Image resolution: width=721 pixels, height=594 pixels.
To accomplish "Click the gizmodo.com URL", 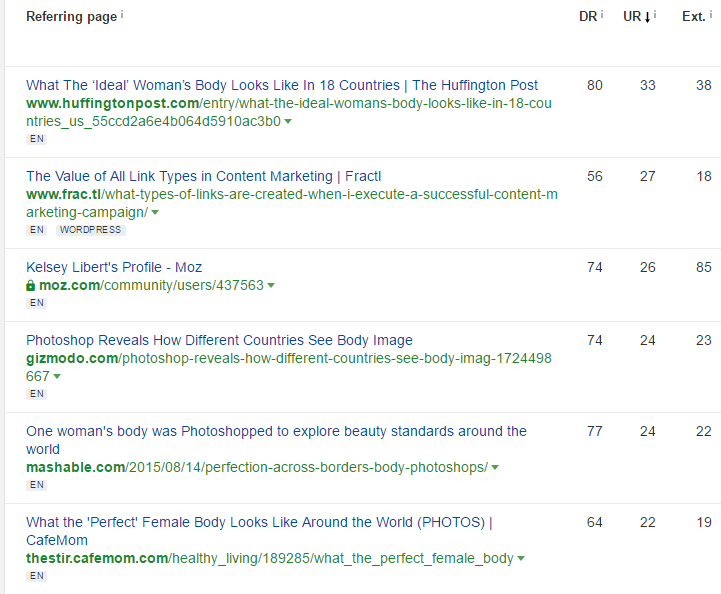I will (x=289, y=367).
